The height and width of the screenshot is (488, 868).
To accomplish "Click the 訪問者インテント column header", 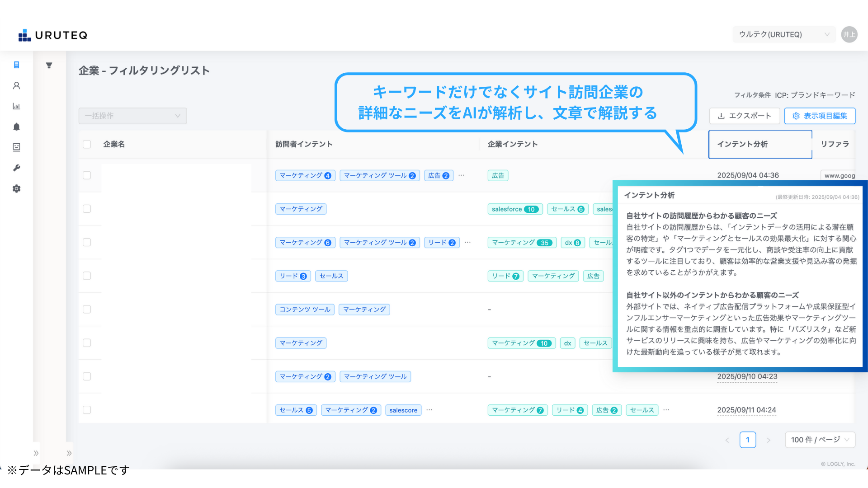I will tap(304, 144).
